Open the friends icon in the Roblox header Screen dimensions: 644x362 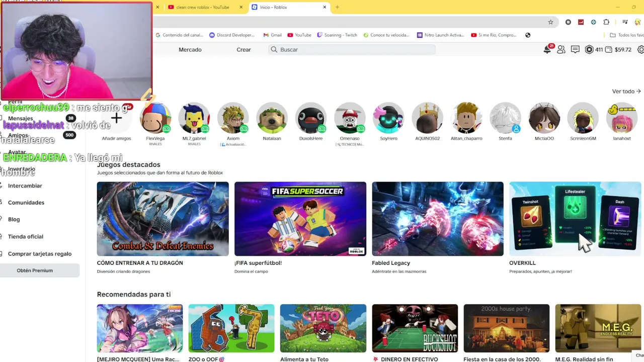click(x=561, y=50)
